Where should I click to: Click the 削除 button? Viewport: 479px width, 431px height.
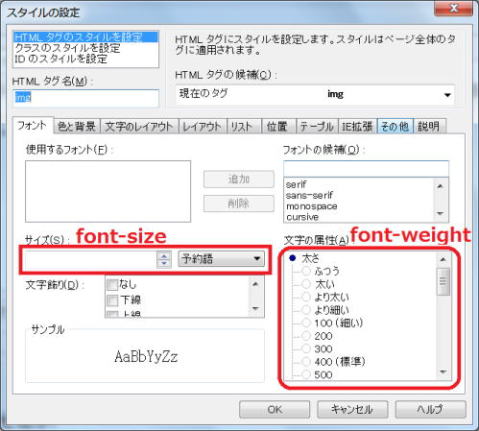pos(239,203)
